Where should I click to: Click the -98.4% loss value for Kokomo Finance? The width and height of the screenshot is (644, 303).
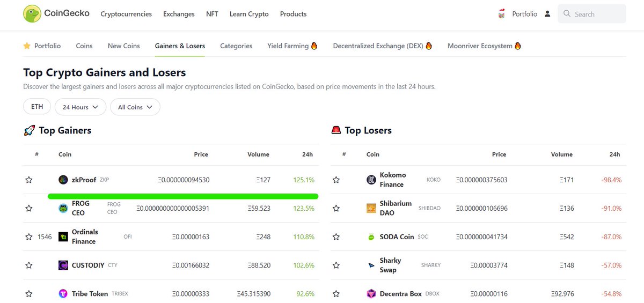(x=611, y=180)
